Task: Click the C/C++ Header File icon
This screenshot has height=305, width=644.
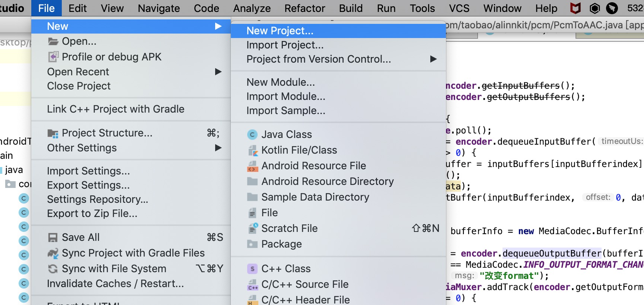Action: (x=252, y=300)
